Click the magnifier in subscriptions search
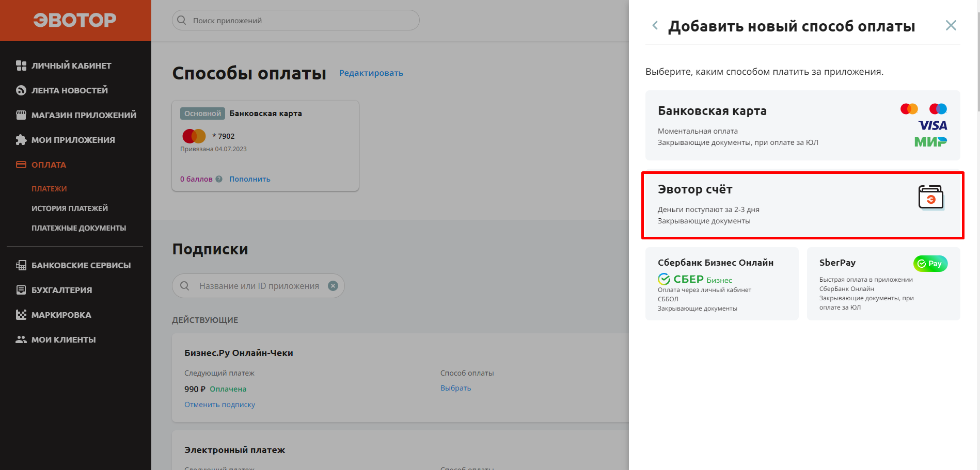 [185, 286]
